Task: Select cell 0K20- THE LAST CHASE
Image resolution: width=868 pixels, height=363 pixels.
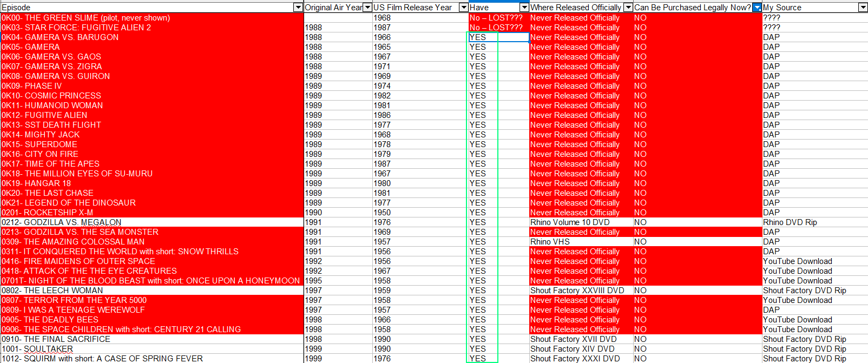Action: 152,193
